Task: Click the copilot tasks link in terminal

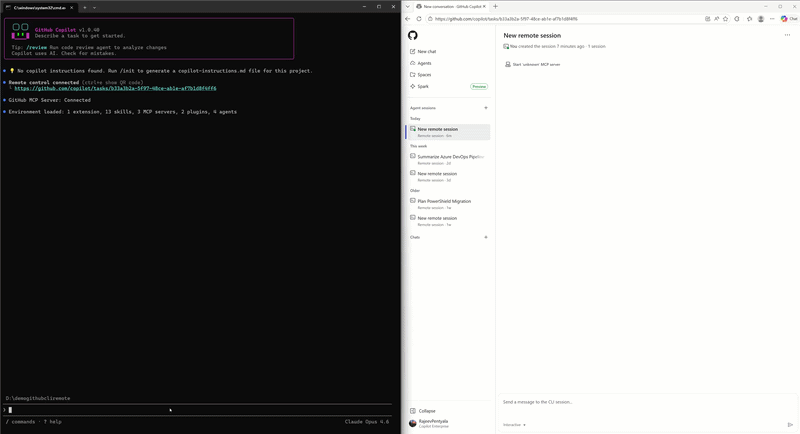Action: 115,88
